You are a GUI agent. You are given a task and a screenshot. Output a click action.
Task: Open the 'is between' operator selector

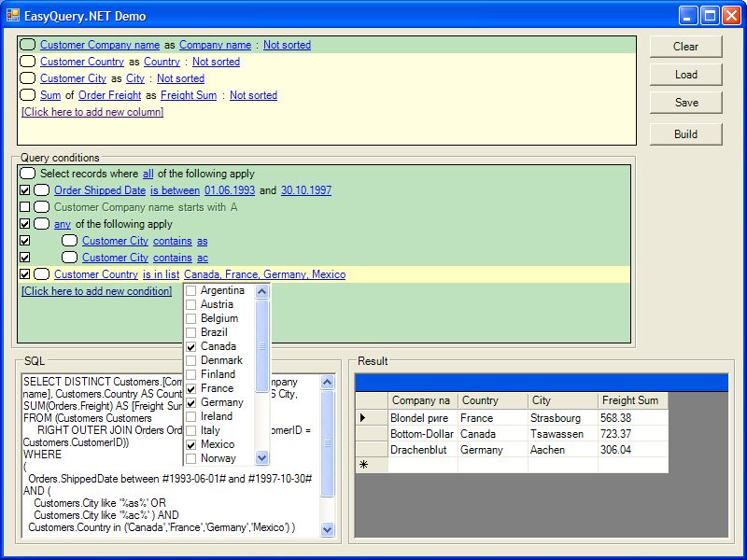175,190
